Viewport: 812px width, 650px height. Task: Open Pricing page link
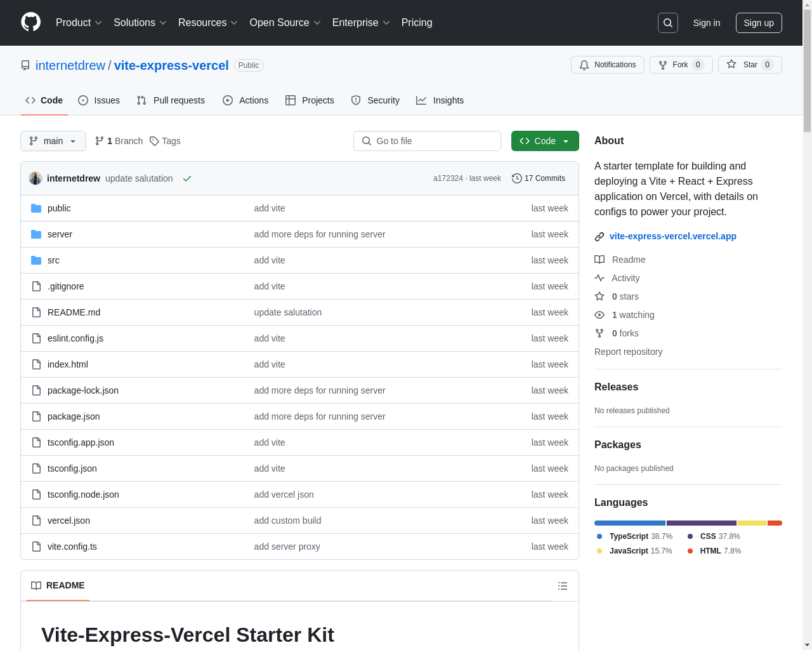417,23
